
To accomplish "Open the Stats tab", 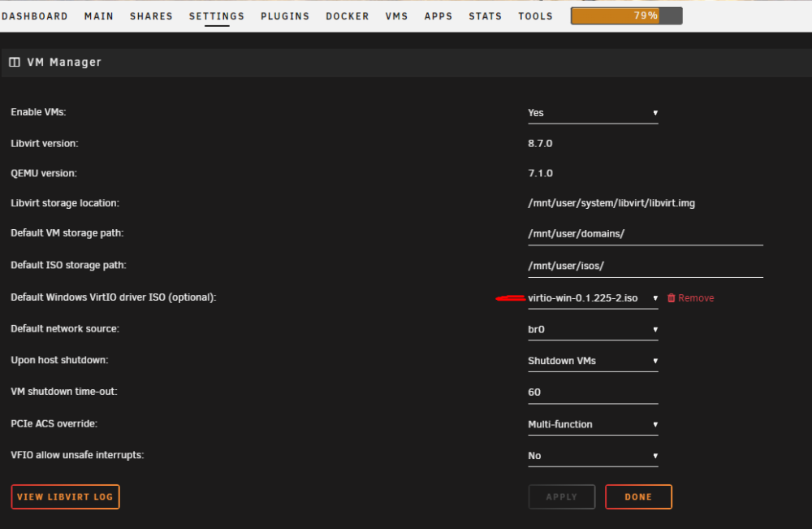I will pos(486,16).
